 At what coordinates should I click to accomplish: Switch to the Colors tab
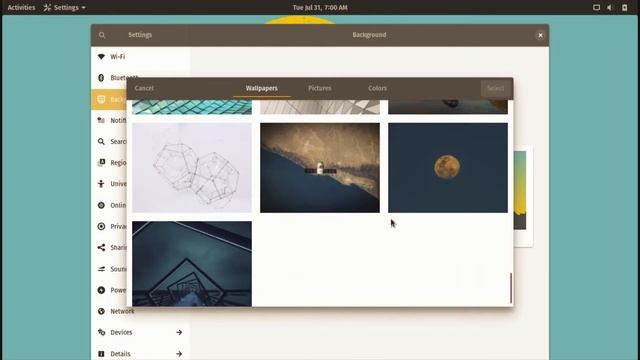378,88
